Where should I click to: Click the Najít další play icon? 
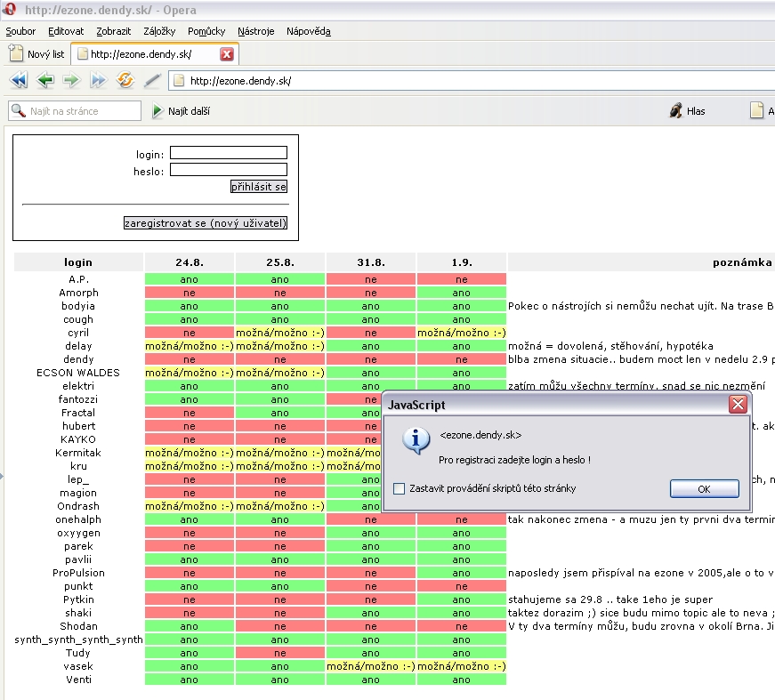click(x=158, y=111)
